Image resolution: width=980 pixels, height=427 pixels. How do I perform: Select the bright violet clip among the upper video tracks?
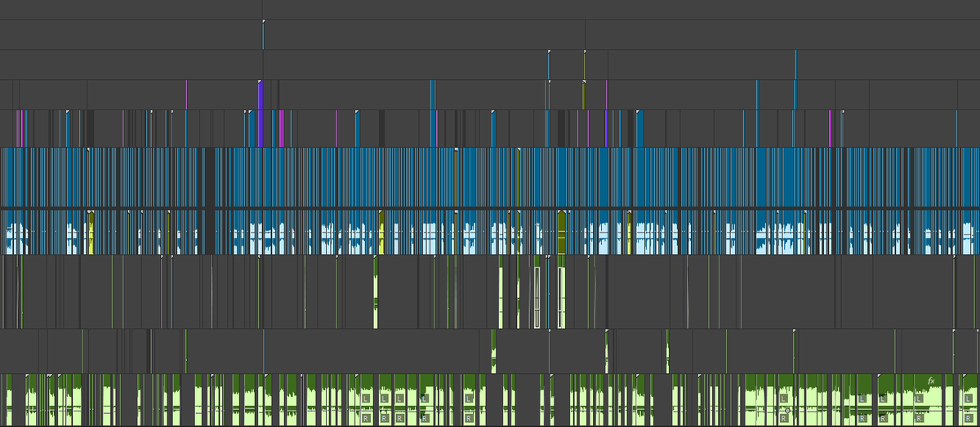261,113
